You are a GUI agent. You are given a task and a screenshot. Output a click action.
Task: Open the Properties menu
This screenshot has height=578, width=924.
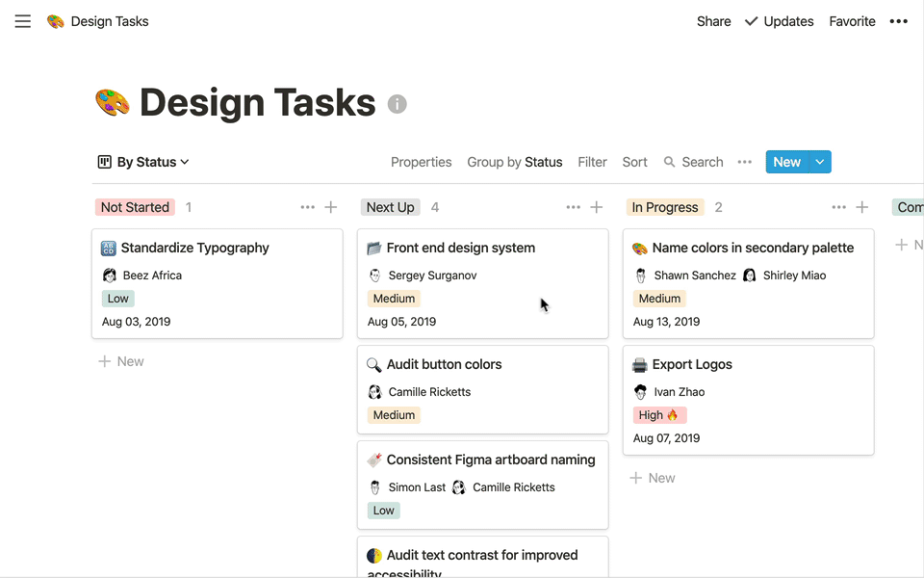click(x=421, y=162)
